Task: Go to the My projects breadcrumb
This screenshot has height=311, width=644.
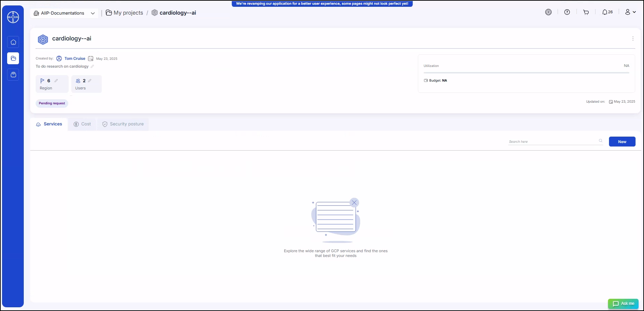Action: [125, 13]
